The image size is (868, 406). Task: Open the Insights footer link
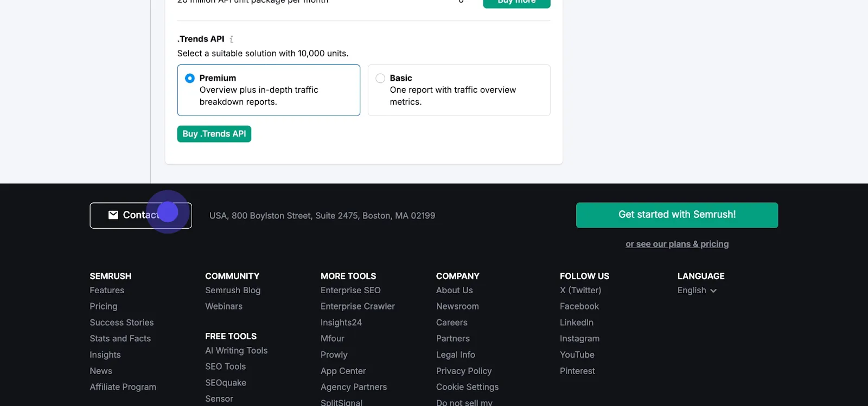(105, 355)
